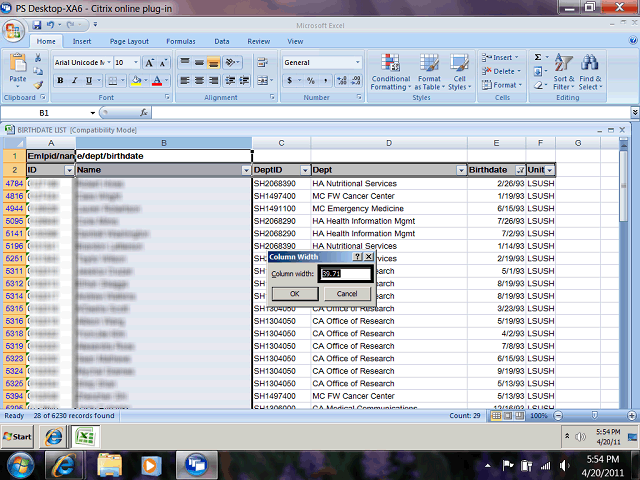Toggle bottom align in Alignment group
Image resolution: width=640 pixels, height=480 pixels.
click(213, 62)
